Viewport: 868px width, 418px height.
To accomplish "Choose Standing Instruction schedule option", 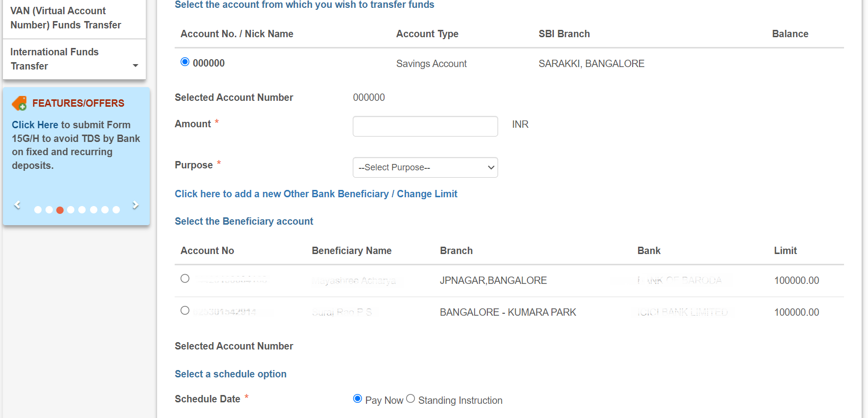I will [x=411, y=398].
